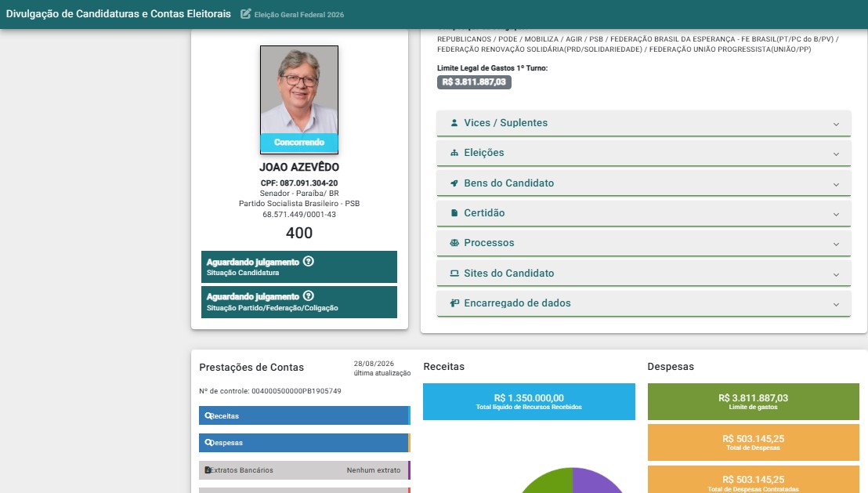Click the magnifier icon on the Despesas bar
The width and height of the screenshot is (868, 493).
208,443
